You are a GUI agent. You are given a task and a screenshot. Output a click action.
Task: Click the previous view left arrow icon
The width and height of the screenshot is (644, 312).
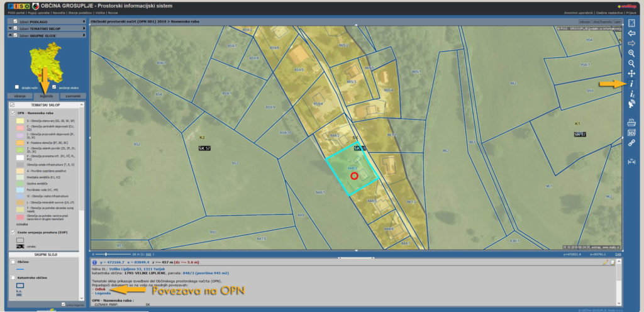tap(631, 33)
